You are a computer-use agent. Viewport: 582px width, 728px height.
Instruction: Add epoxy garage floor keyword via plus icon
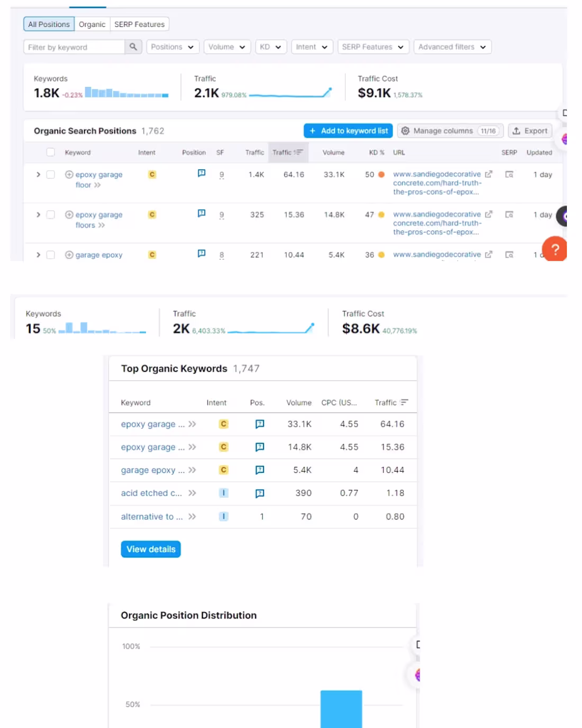click(x=69, y=174)
